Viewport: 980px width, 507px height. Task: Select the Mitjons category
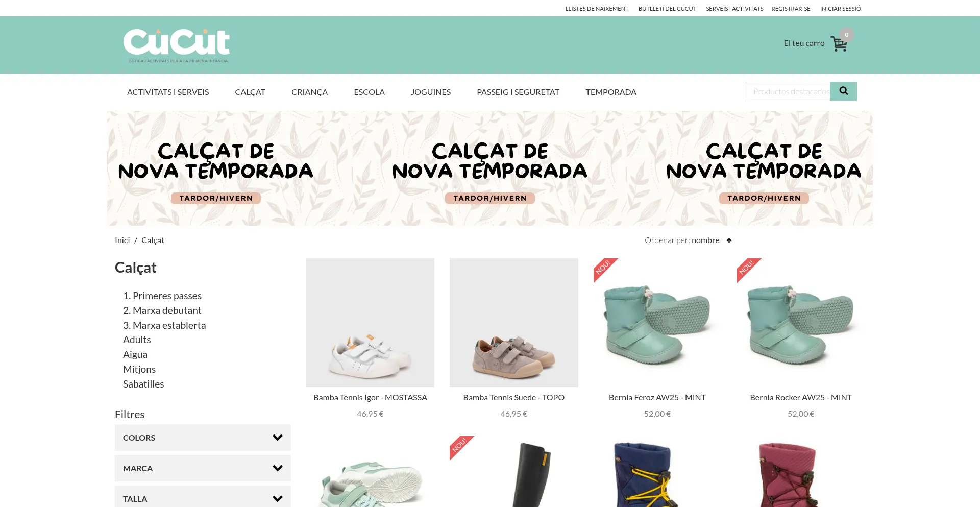tap(139, 369)
